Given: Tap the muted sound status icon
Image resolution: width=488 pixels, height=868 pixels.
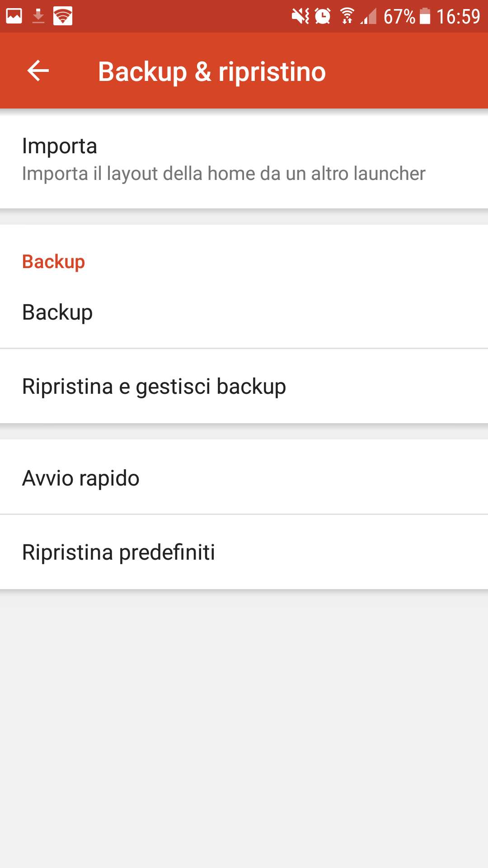Looking at the screenshot, I should 300,16.
